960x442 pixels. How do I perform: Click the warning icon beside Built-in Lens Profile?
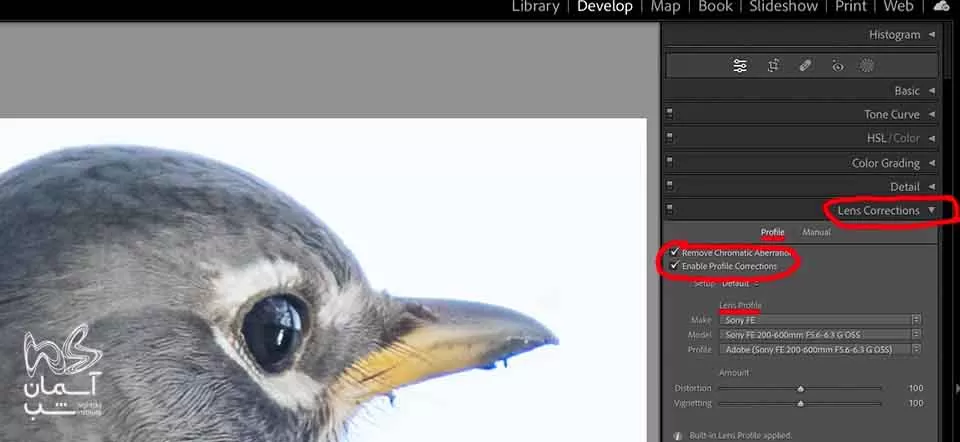pos(678,436)
